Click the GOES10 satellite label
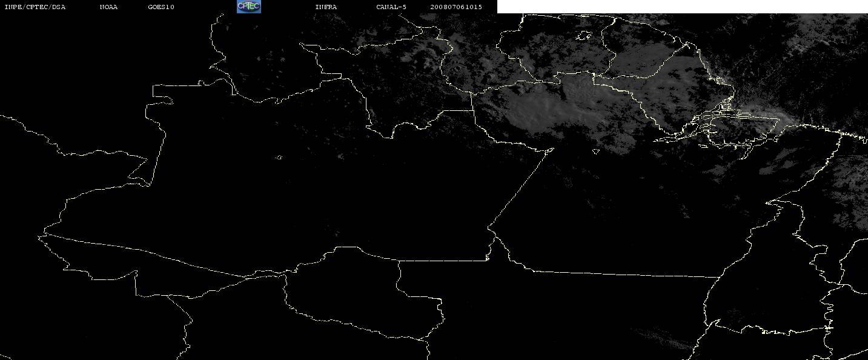 click(x=161, y=7)
